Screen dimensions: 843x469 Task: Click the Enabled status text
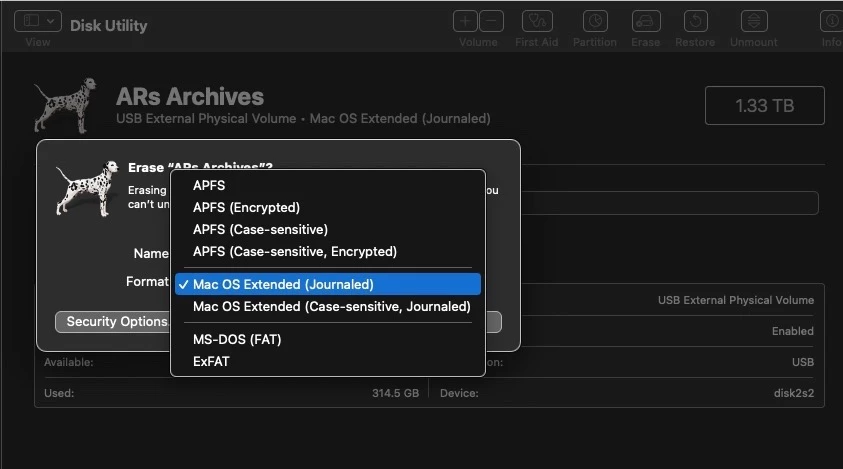pyautogui.click(x=792, y=331)
